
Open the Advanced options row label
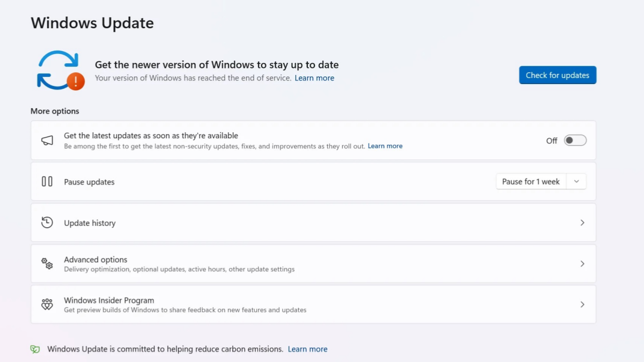click(x=96, y=259)
